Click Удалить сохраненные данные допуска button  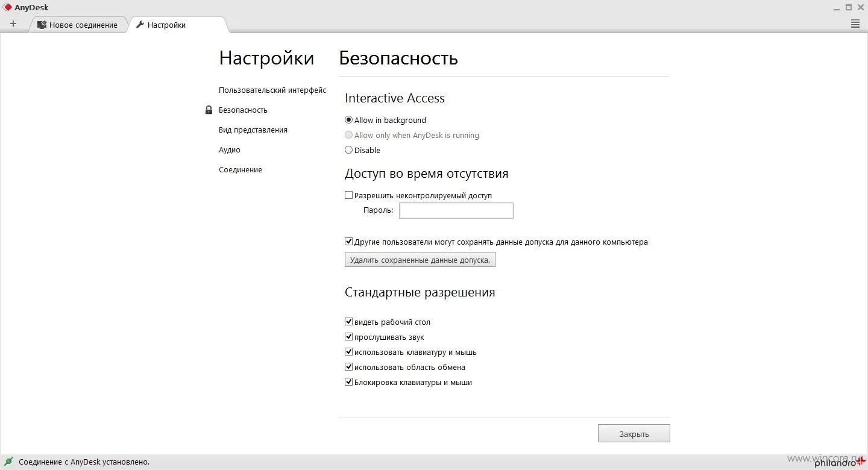click(x=420, y=259)
